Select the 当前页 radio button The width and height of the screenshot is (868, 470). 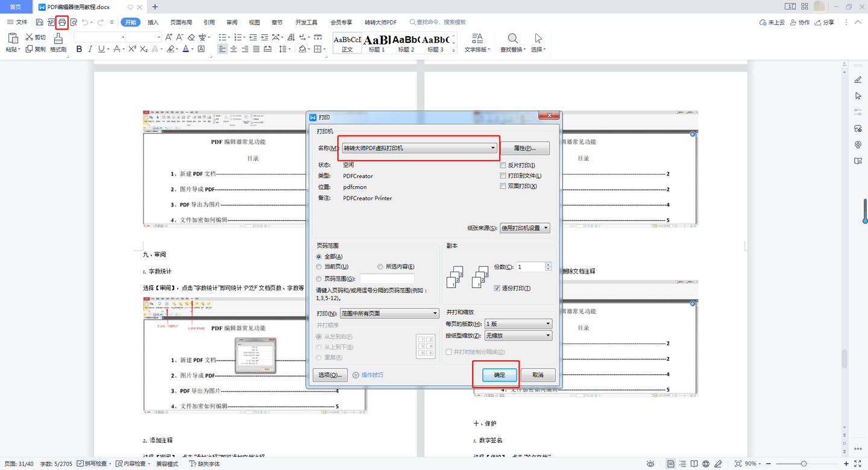click(319, 267)
